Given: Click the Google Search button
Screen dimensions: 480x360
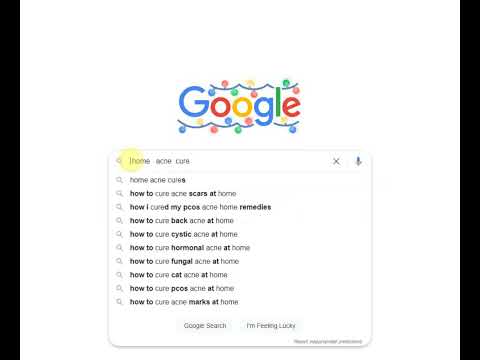Looking at the screenshot, I should (205, 325).
